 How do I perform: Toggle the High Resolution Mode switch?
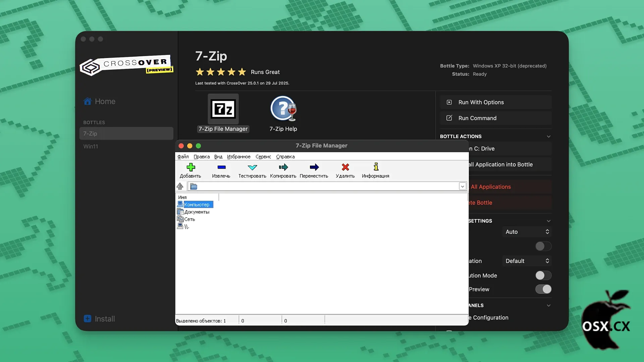[x=543, y=276]
